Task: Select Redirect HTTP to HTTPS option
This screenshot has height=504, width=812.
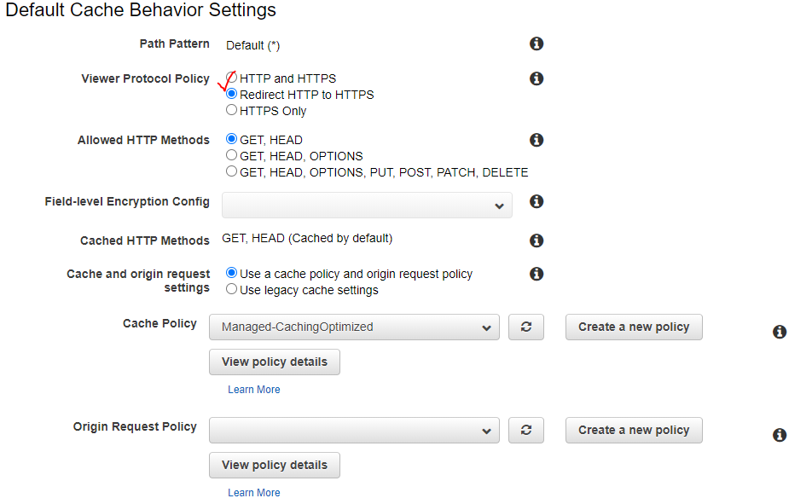Action: coord(231,94)
